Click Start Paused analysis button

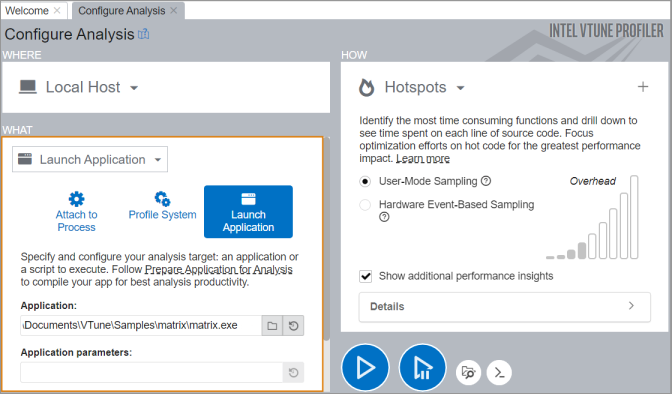pos(423,367)
